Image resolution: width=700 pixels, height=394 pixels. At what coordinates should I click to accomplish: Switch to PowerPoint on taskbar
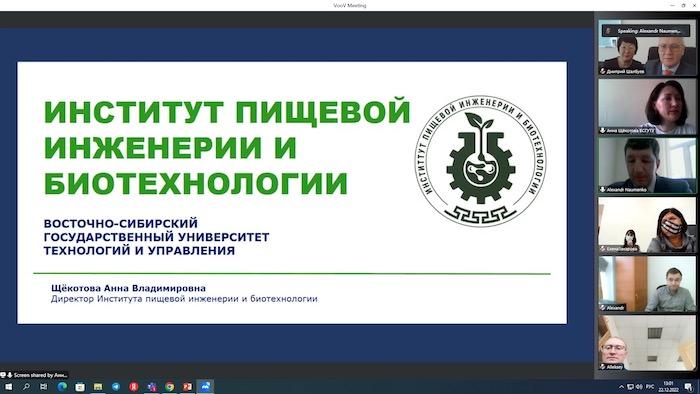click(187, 387)
